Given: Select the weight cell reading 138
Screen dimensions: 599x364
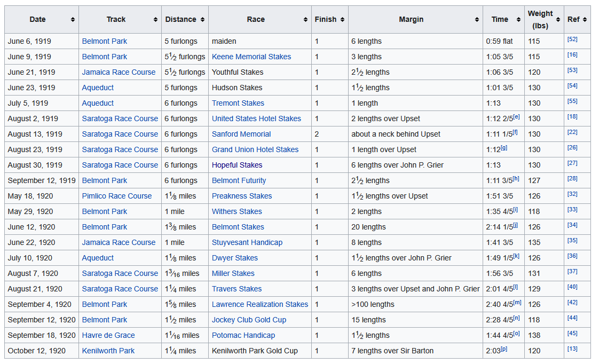Looking at the screenshot, I should pos(544,335).
